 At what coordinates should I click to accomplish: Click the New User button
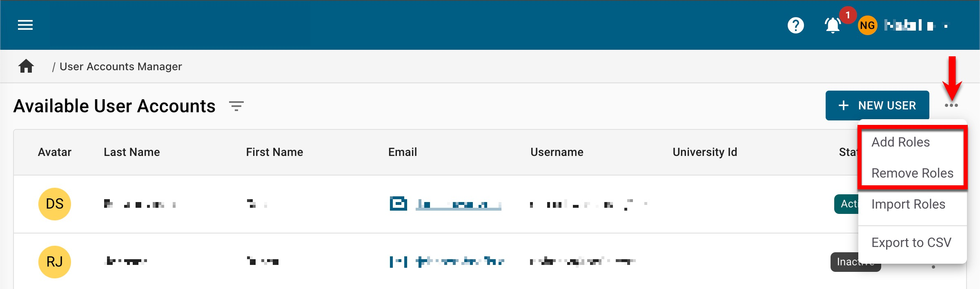(x=877, y=106)
